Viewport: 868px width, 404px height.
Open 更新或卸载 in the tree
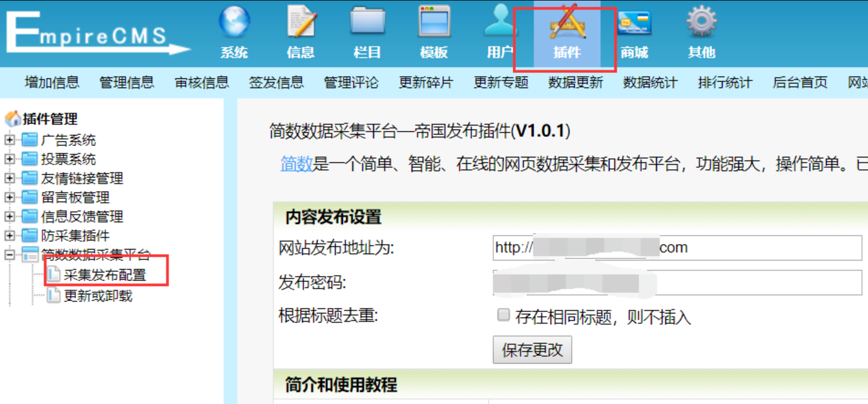[x=98, y=296]
